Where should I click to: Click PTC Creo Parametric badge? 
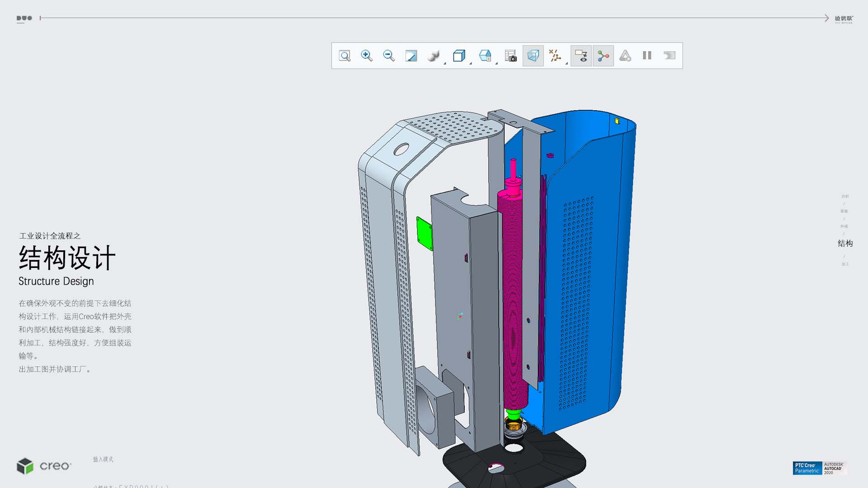[x=807, y=468]
